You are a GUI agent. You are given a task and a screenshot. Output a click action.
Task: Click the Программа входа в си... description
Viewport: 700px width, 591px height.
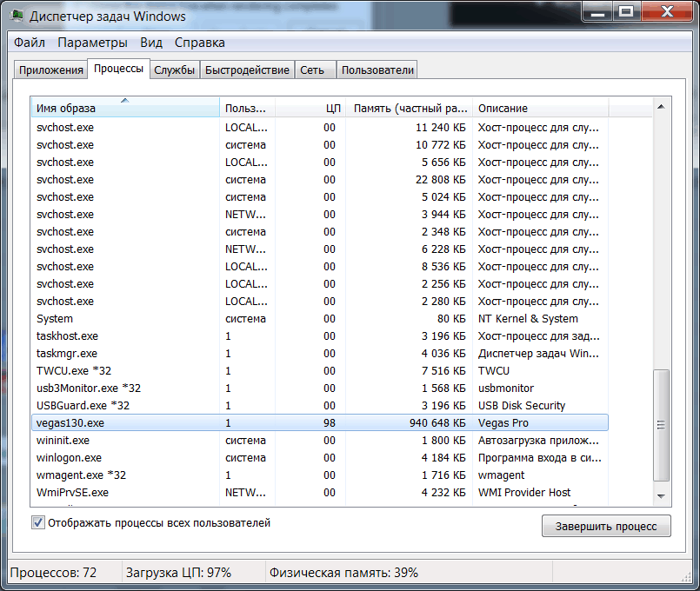click(x=540, y=458)
